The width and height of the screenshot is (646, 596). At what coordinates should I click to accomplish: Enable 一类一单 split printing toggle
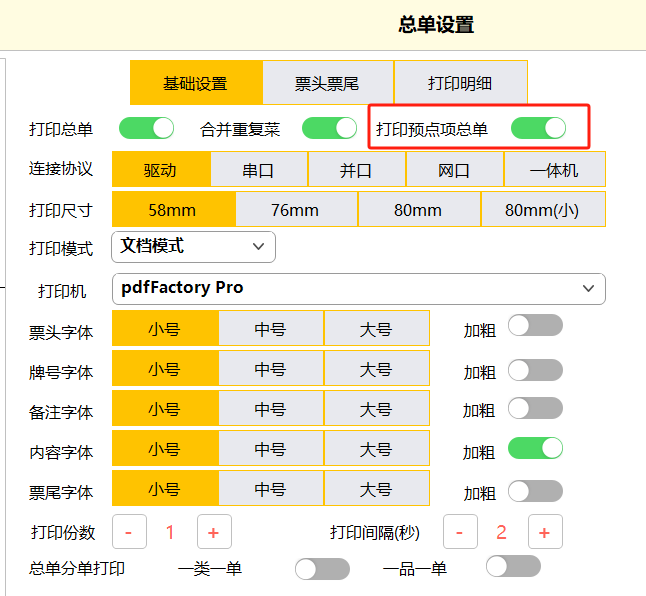[322, 569]
